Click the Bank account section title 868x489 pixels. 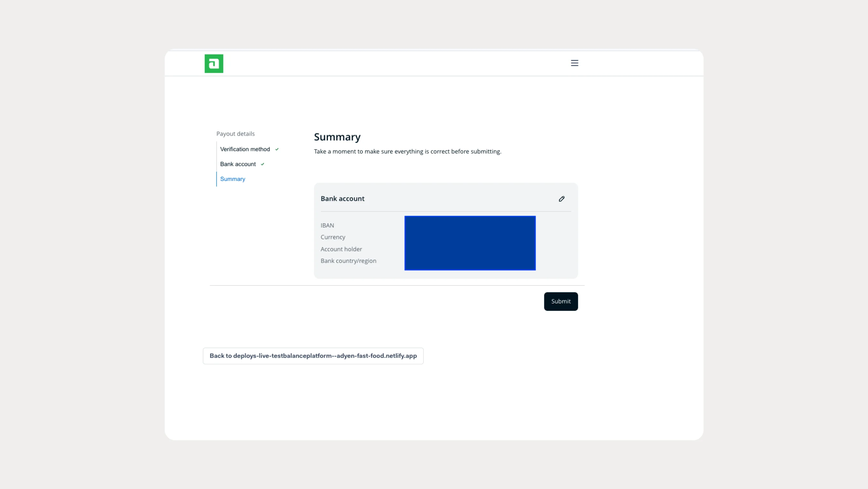pos(342,199)
